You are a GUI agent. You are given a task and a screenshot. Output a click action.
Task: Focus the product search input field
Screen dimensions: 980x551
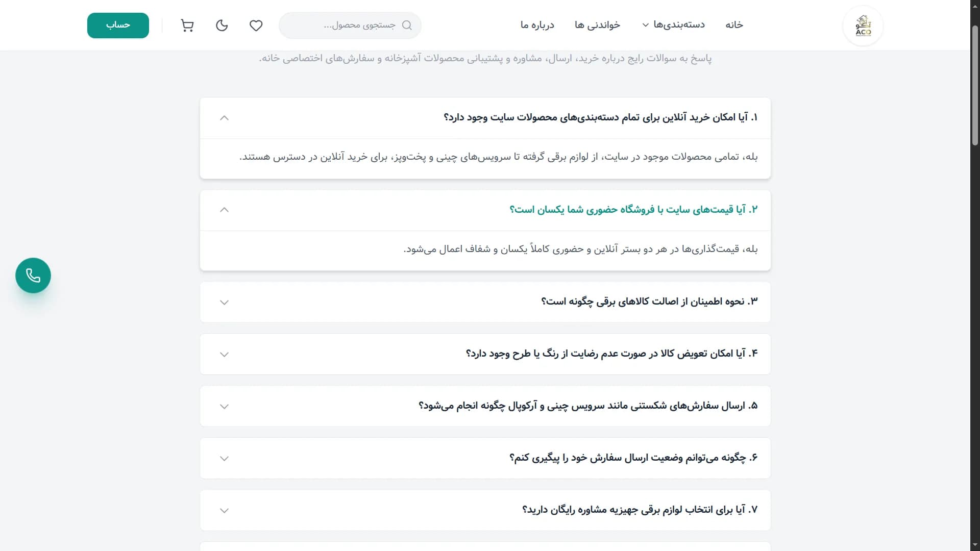(x=350, y=26)
